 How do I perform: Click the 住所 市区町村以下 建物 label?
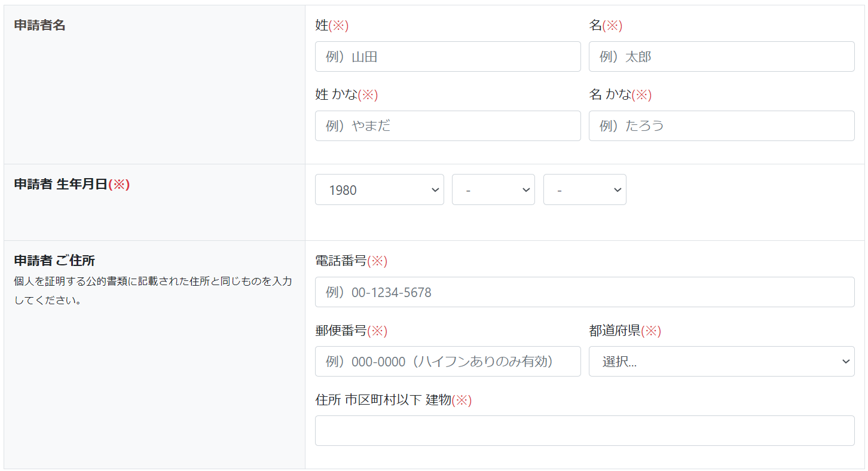click(393, 400)
